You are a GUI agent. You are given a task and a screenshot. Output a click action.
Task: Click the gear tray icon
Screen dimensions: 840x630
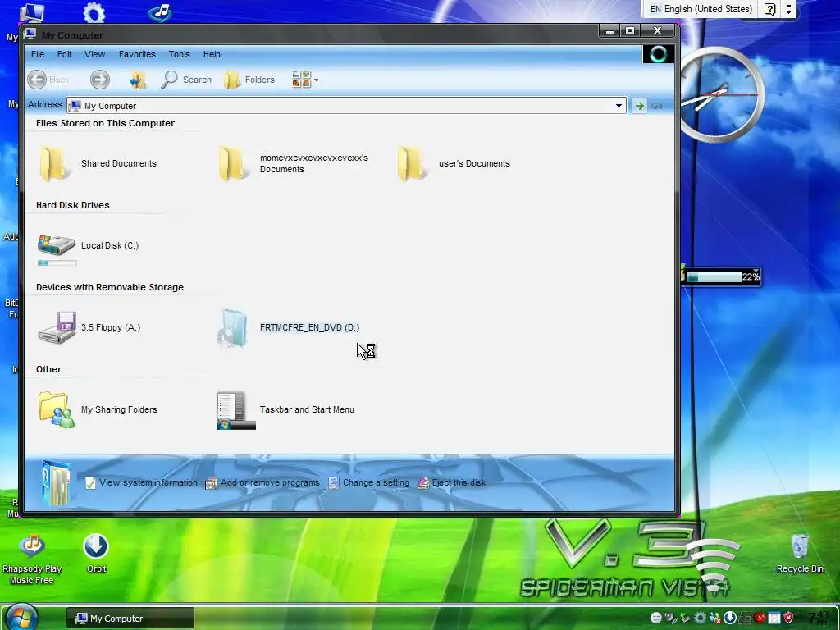coord(701,619)
